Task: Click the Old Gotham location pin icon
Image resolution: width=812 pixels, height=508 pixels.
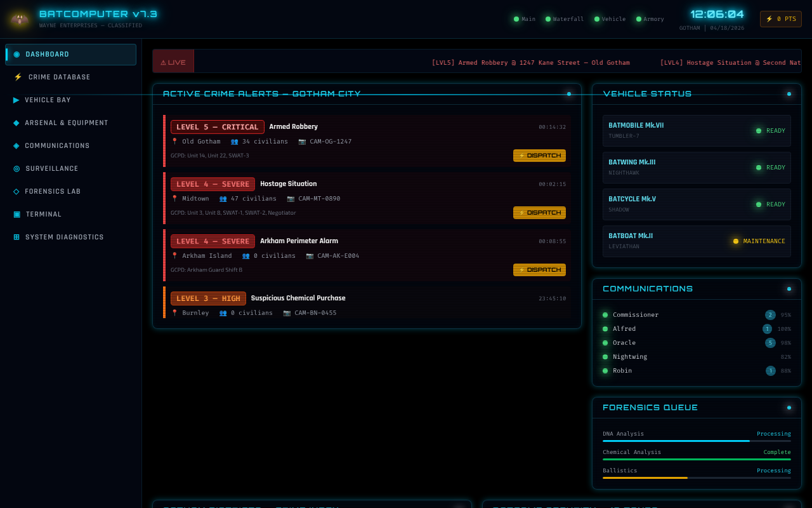Action: coord(174,142)
